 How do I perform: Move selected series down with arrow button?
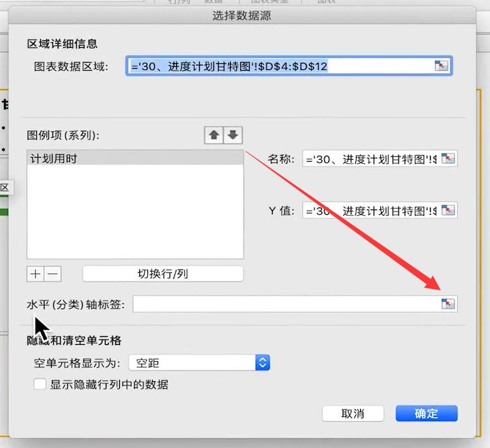[233, 135]
